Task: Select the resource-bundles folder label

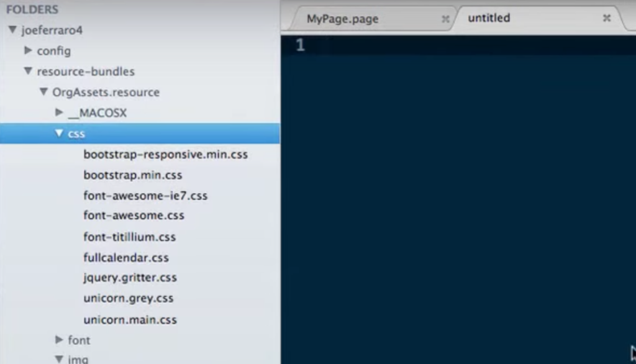Action: coord(86,71)
